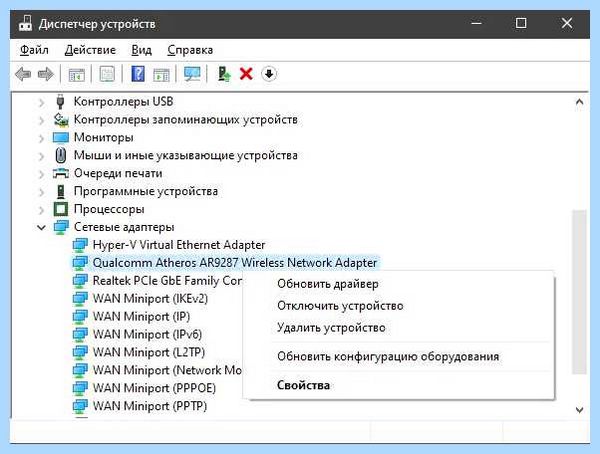Click the update driver toolbar icon
600x454 pixels.
224,74
